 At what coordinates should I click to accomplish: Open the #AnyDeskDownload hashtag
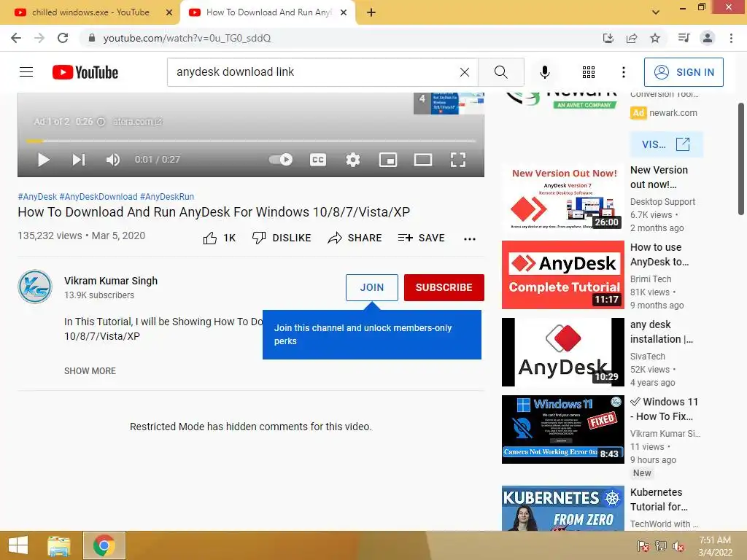[98, 197]
